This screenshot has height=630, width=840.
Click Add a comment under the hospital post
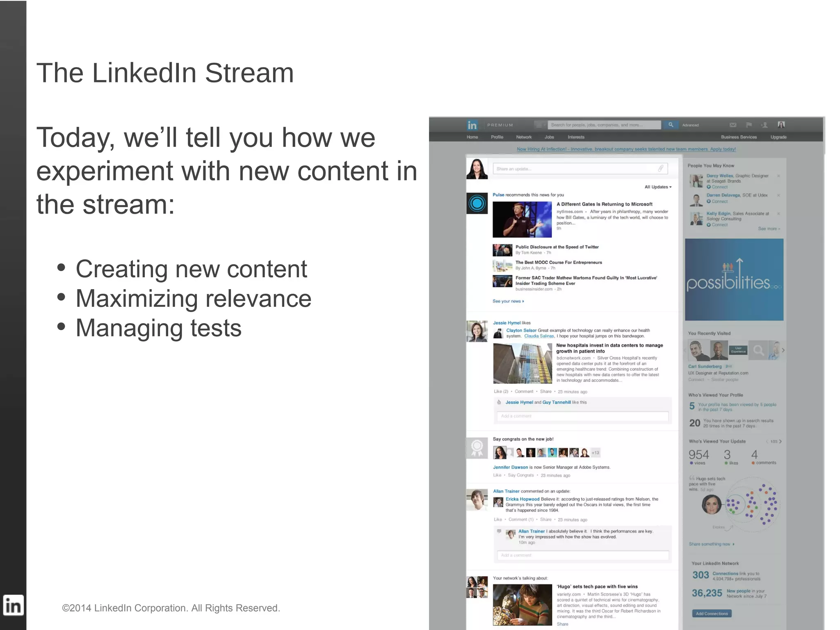pyautogui.click(x=582, y=416)
